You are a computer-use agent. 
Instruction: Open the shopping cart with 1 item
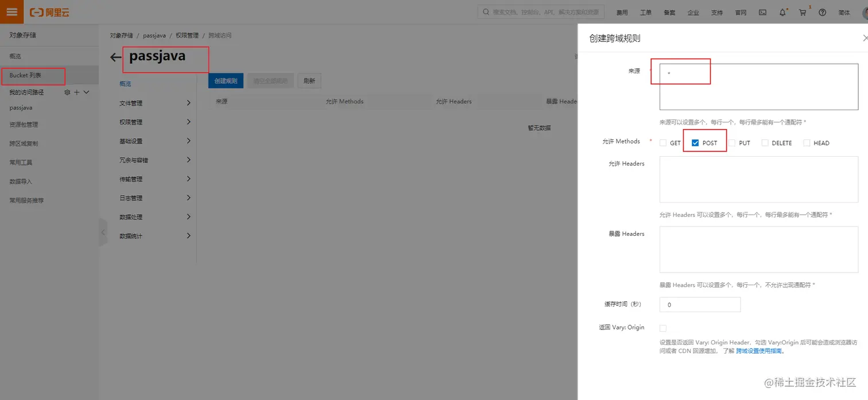(x=803, y=12)
